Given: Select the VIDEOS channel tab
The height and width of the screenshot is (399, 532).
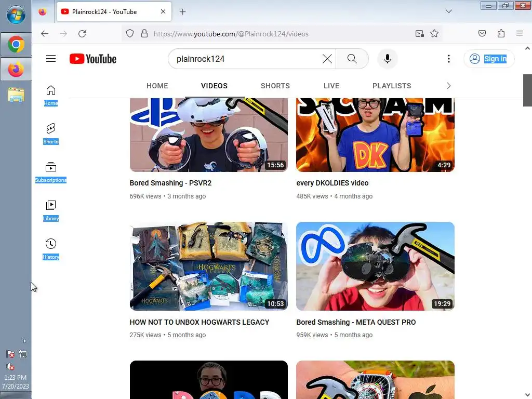Looking at the screenshot, I should (x=214, y=86).
